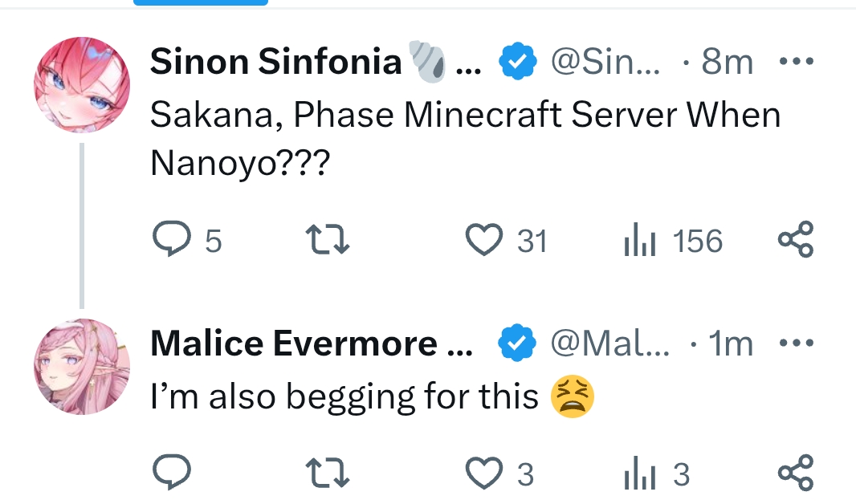856x504 pixels.
Task: Open Sinon Sinfonia's profile picture
Action: click(x=81, y=84)
